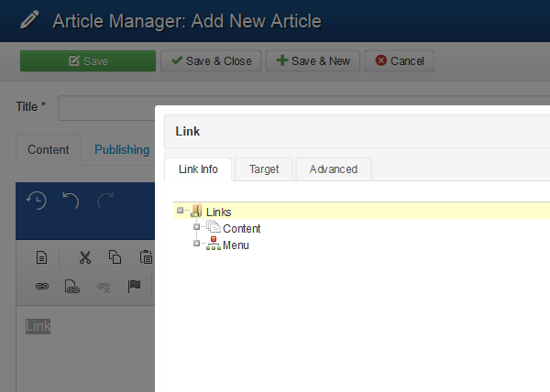Open the Advanced tab
The image size is (550, 392).
(333, 169)
